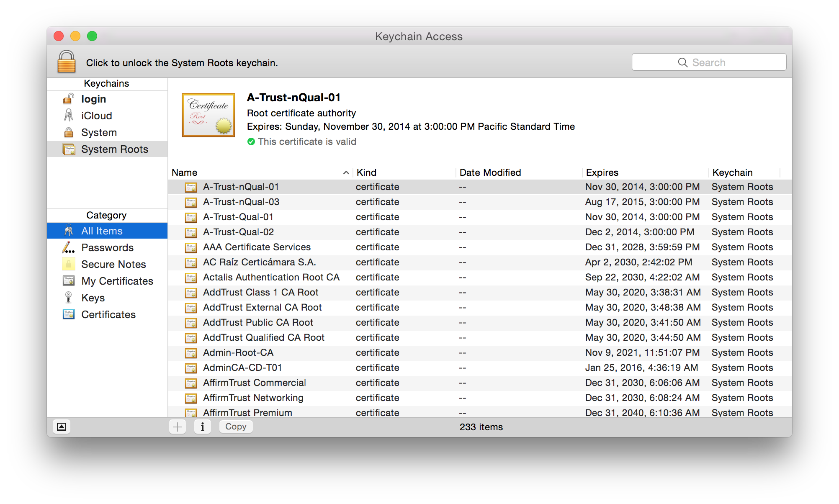Select Actalis Authentication Root CA row

click(x=480, y=277)
